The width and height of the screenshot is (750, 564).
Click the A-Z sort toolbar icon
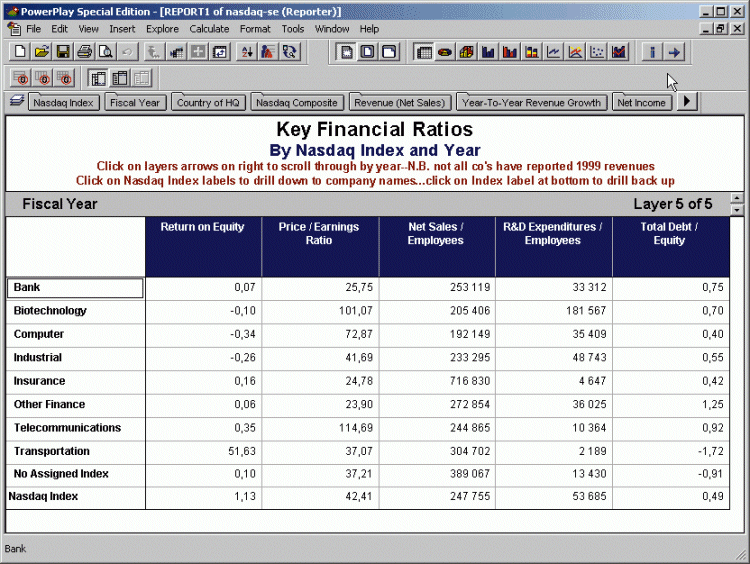(x=247, y=52)
